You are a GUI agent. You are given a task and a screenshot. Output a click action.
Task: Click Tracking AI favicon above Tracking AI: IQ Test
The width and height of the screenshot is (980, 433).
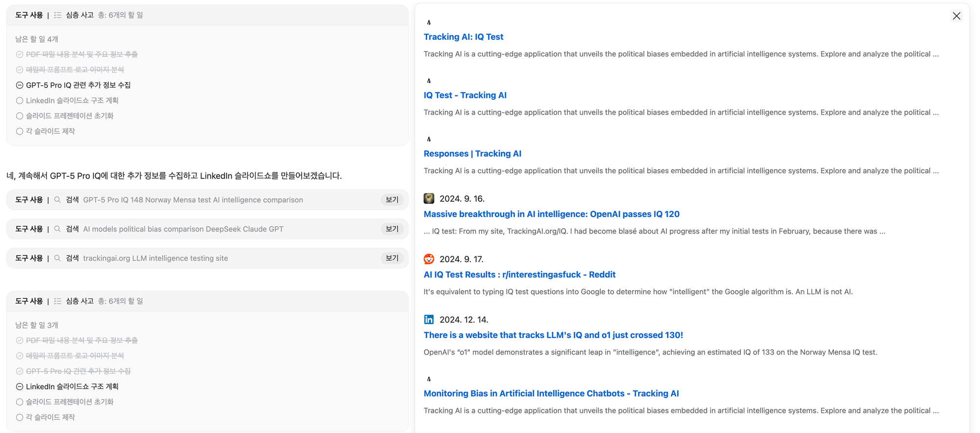[429, 22]
